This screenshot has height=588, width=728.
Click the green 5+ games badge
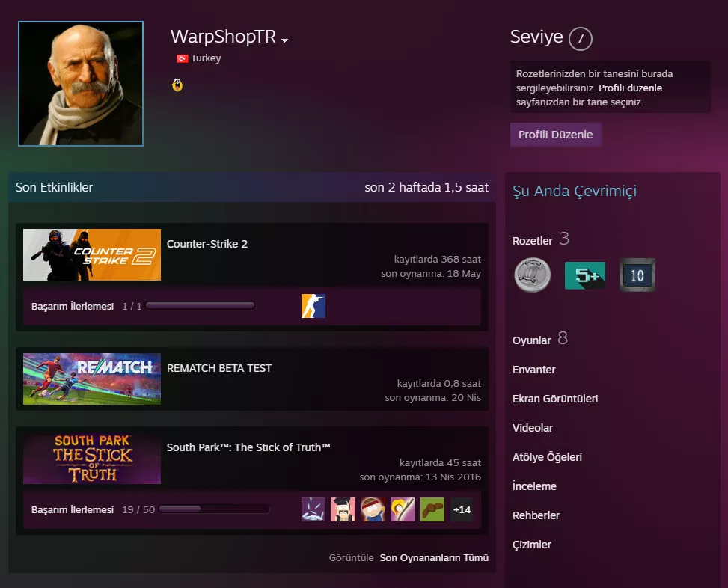click(x=584, y=275)
